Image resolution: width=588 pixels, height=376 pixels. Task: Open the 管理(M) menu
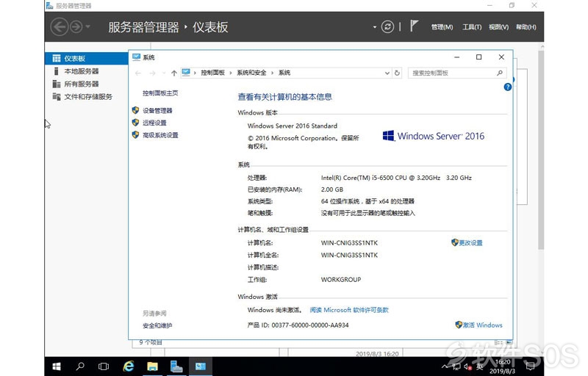[x=442, y=27]
